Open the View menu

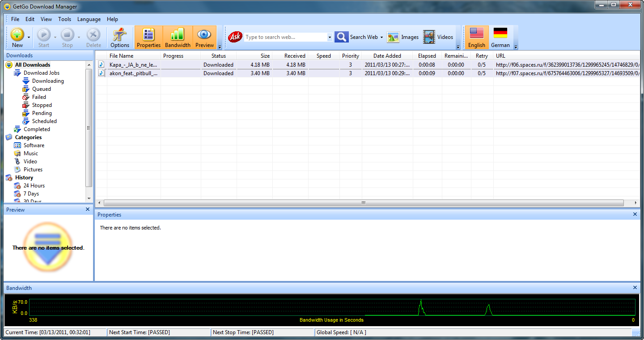tap(46, 19)
